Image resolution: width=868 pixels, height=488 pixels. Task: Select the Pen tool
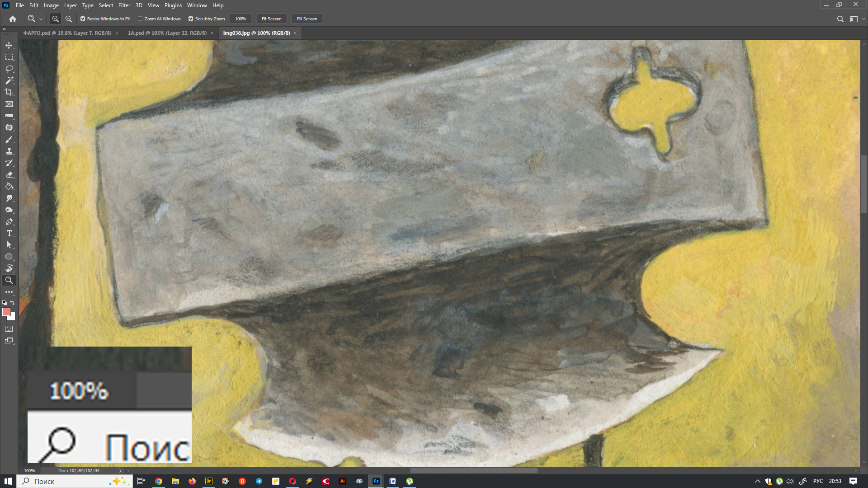pos(9,221)
